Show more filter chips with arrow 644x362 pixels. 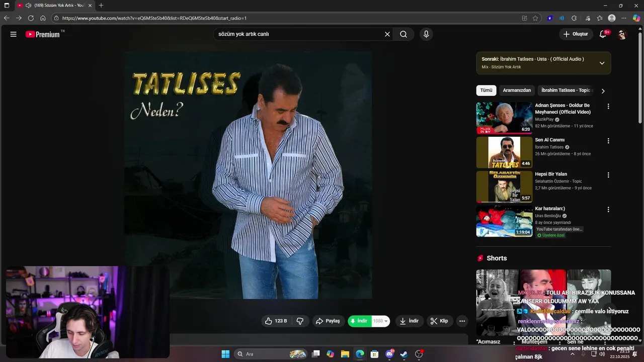click(603, 91)
